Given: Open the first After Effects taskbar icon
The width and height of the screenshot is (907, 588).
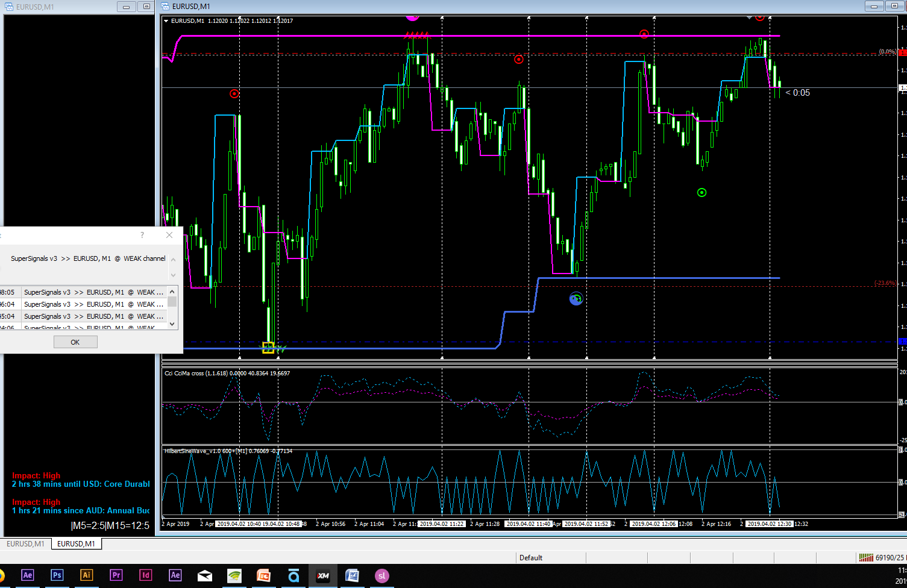Looking at the screenshot, I should [28, 575].
